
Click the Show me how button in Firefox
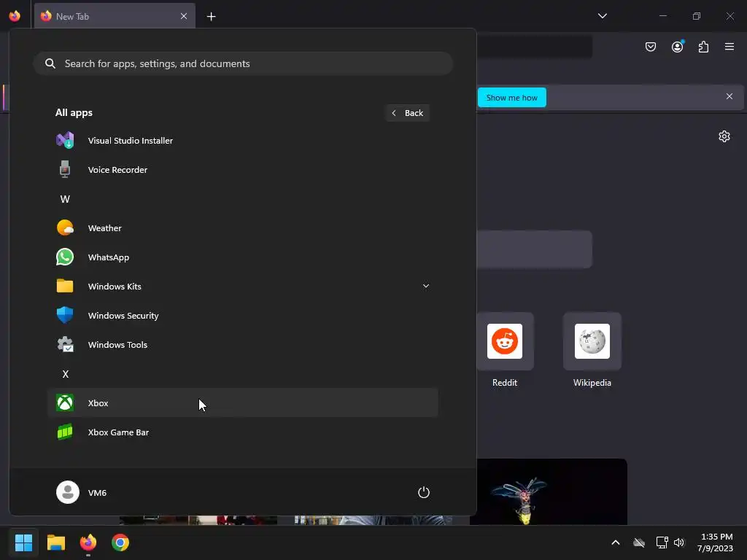point(511,98)
